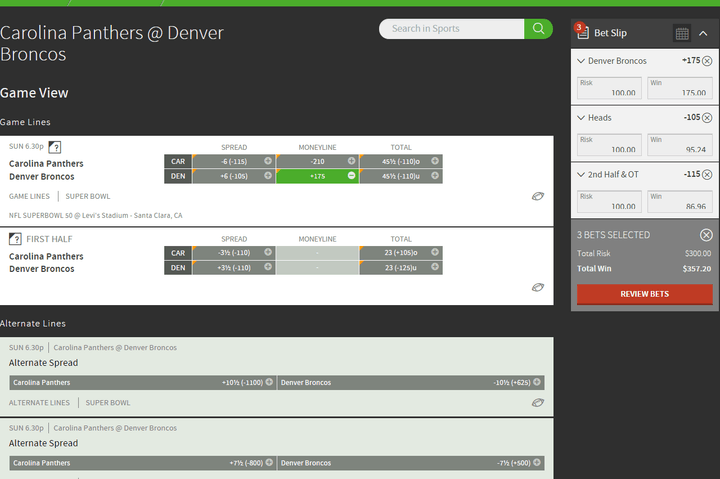The height and width of the screenshot is (479, 720).
Task: Open the SUPER BOWL link under game lines
Action: pyautogui.click(x=88, y=197)
